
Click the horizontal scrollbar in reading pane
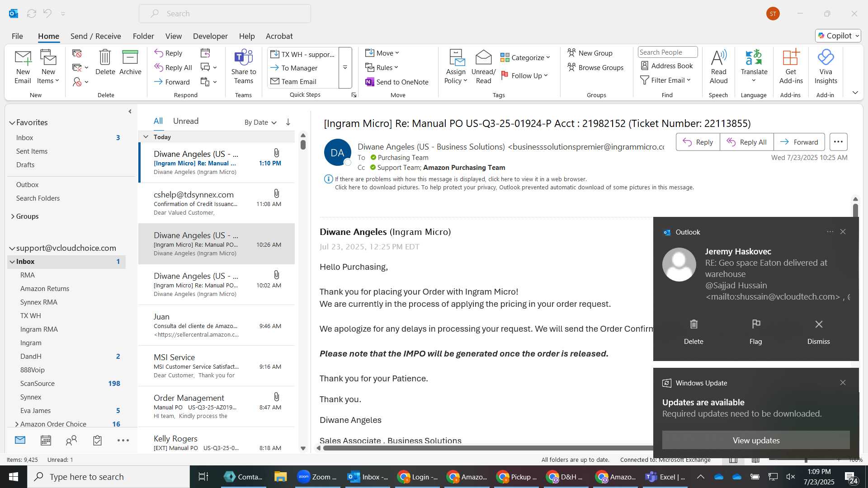point(487,448)
